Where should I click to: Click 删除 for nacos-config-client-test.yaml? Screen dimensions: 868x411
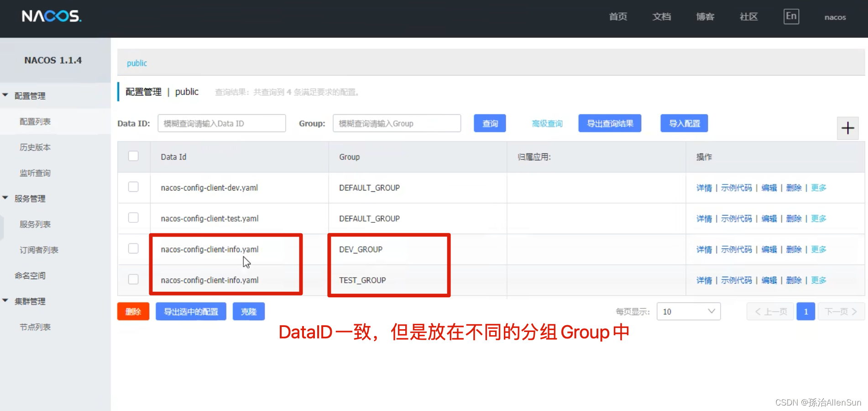point(794,218)
